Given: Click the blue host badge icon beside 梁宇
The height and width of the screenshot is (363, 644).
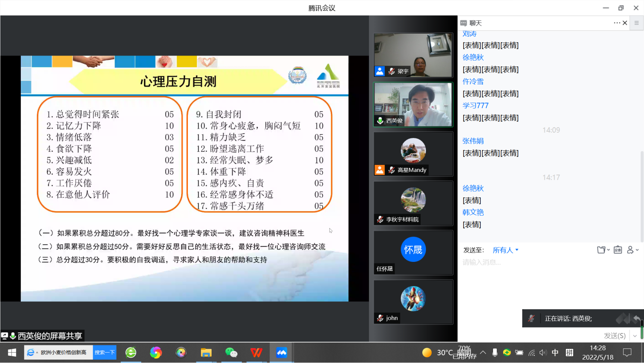Looking at the screenshot, I should 380,71.
